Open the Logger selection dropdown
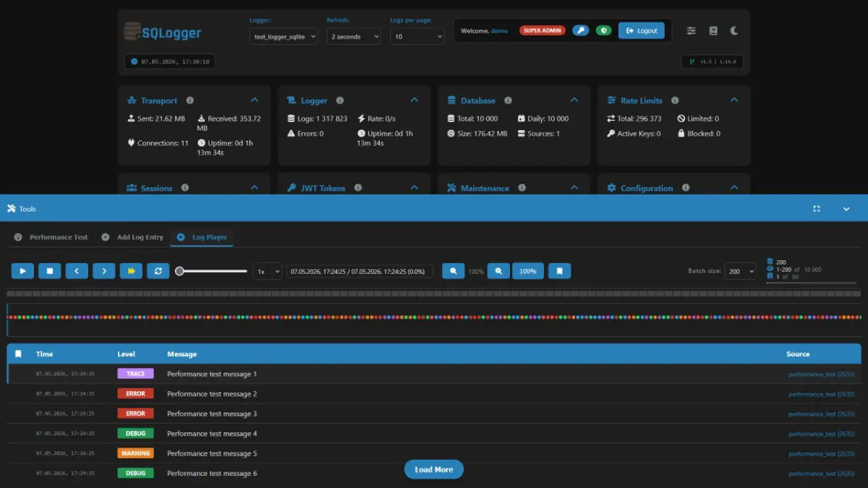This screenshot has height=488, width=868. click(x=284, y=36)
